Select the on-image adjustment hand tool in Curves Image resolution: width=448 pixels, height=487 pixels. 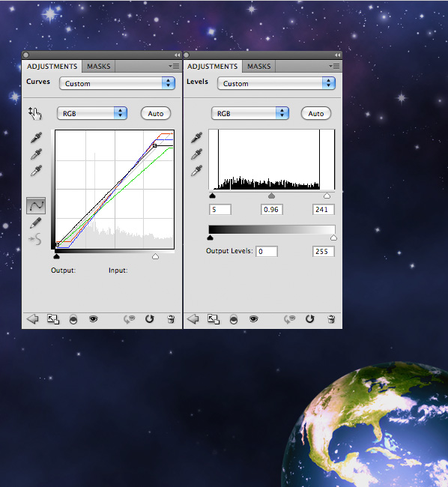(34, 113)
